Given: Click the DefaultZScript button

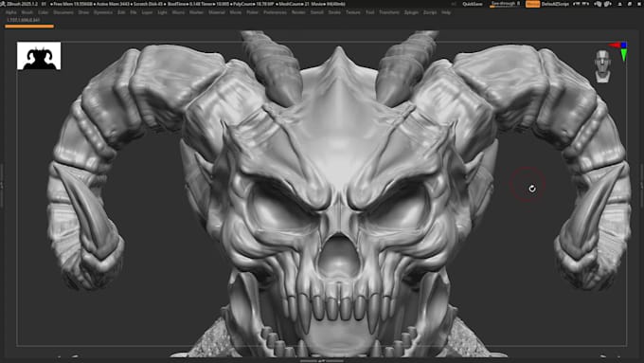Looking at the screenshot, I should pos(555,4).
